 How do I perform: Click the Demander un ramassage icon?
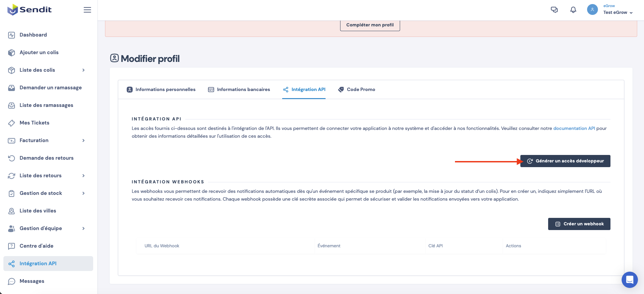12,88
